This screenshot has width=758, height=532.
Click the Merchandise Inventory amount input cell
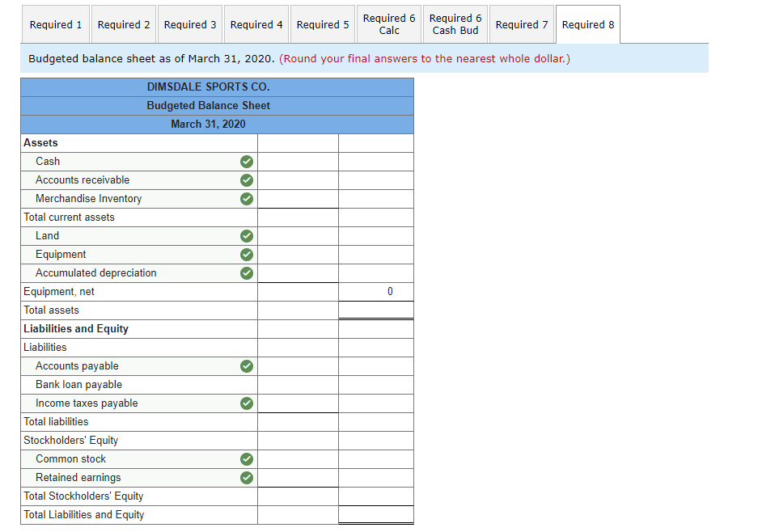(x=298, y=199)
